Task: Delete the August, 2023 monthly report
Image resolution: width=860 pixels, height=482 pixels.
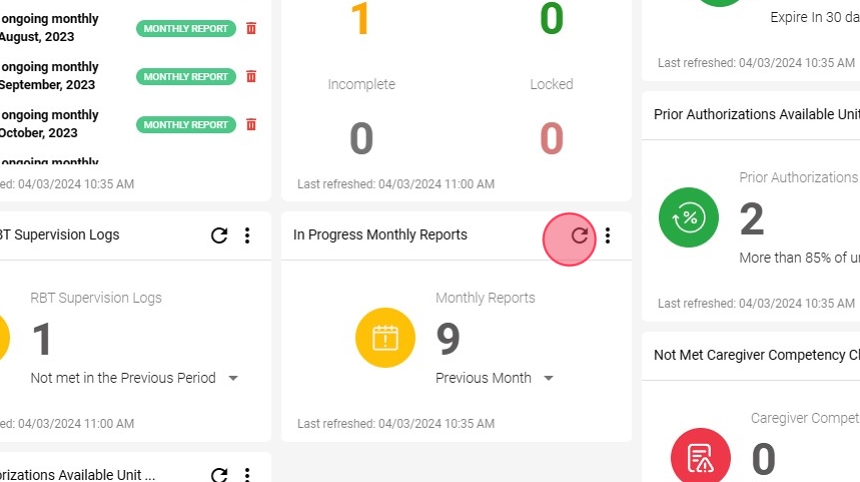Action: [x=251, y=28]
